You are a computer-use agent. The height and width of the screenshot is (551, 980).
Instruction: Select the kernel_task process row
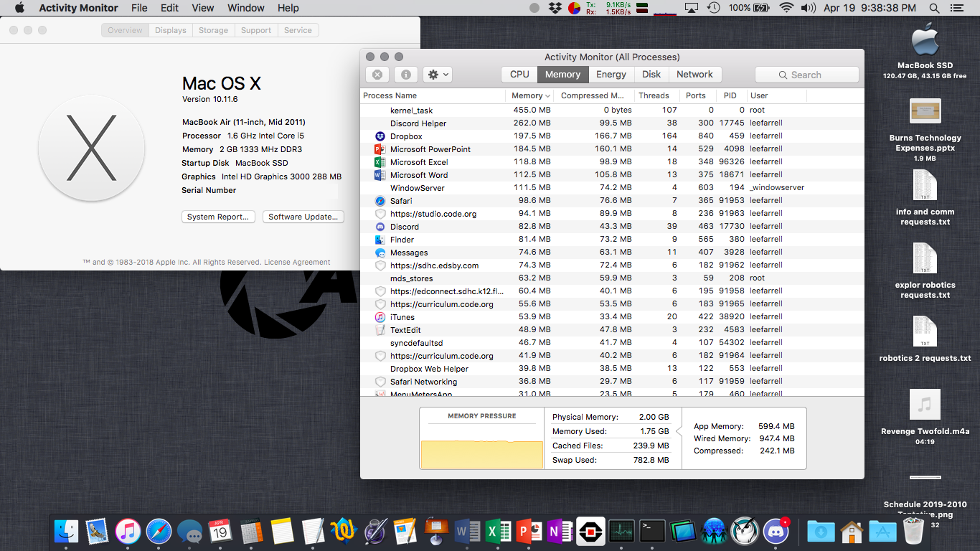(x=612, y=110)
